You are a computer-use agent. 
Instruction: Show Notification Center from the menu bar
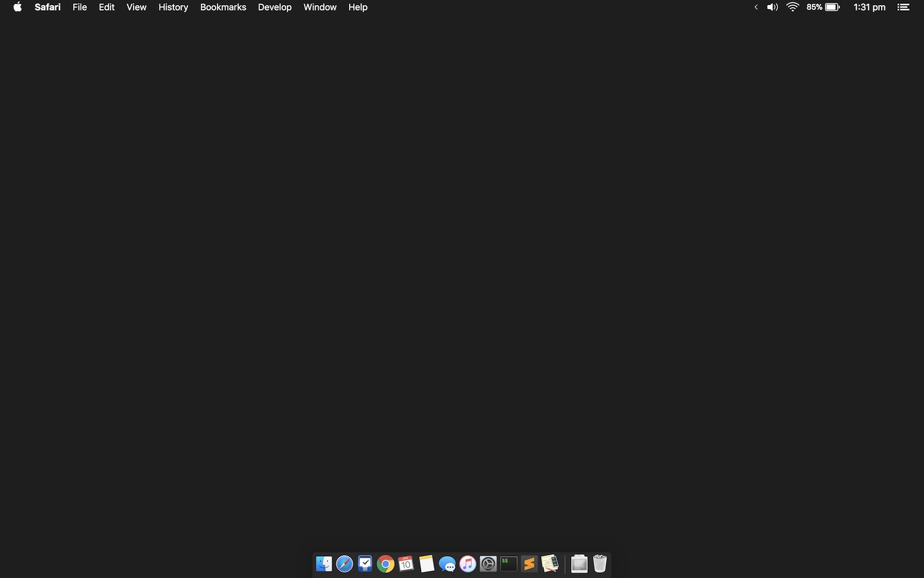point(903,7)
